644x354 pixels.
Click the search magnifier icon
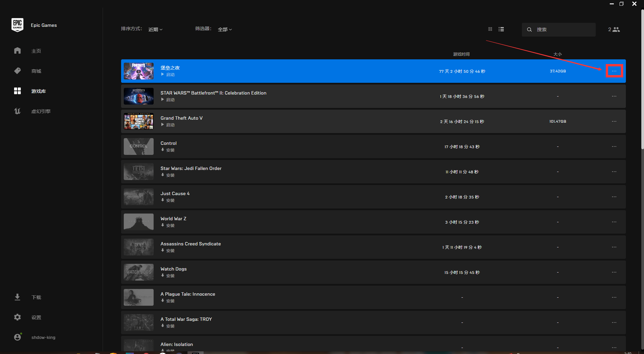point(529,29)
